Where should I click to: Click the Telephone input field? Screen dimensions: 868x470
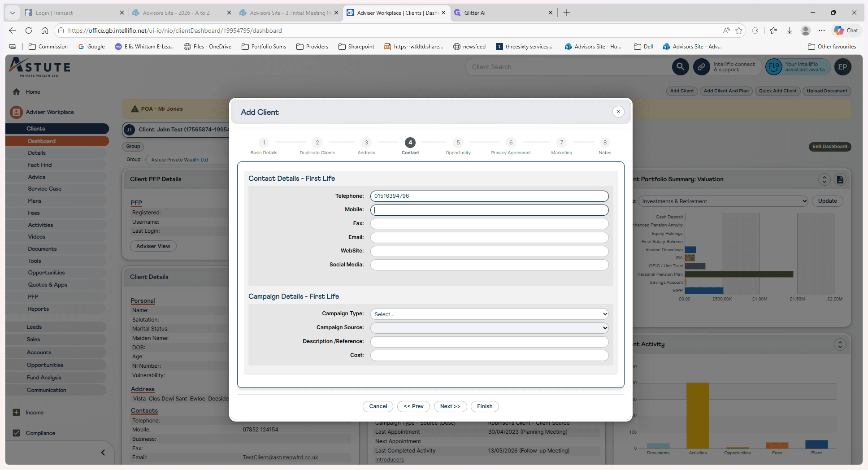(489, 196)
